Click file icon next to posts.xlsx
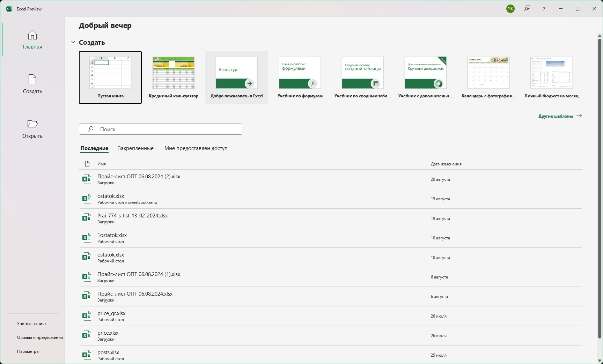This screenshot has height=364, width=603. (x=87, y=355)
